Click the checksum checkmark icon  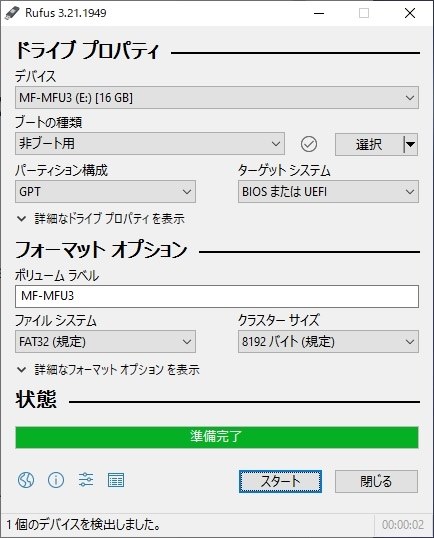309,144
